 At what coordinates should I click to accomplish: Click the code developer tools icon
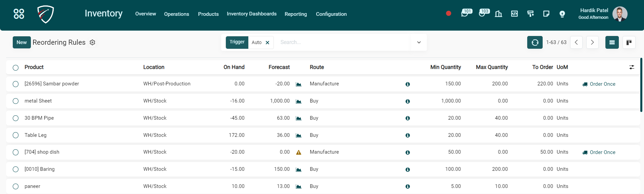pos(514,14)
